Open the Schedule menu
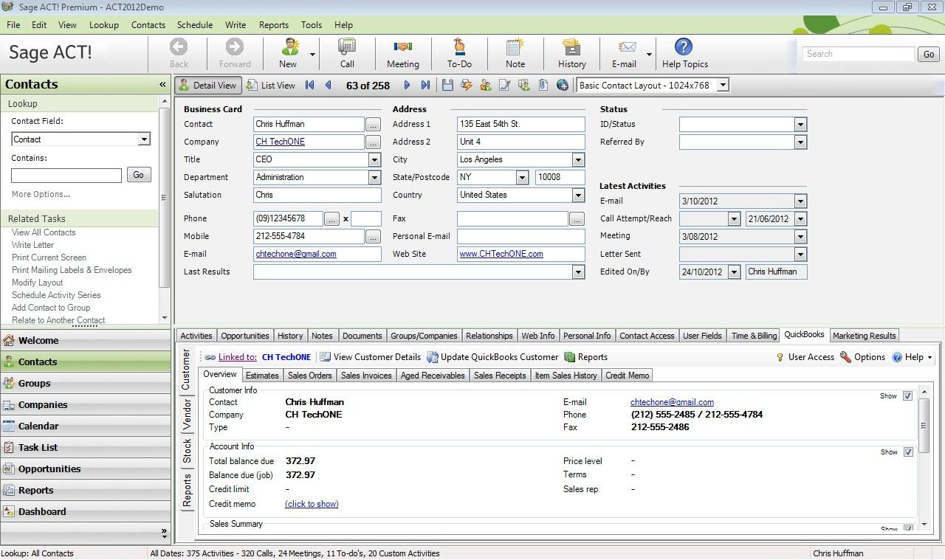The height and width of the screenshot is (560, 945). [x=195, y=24]
